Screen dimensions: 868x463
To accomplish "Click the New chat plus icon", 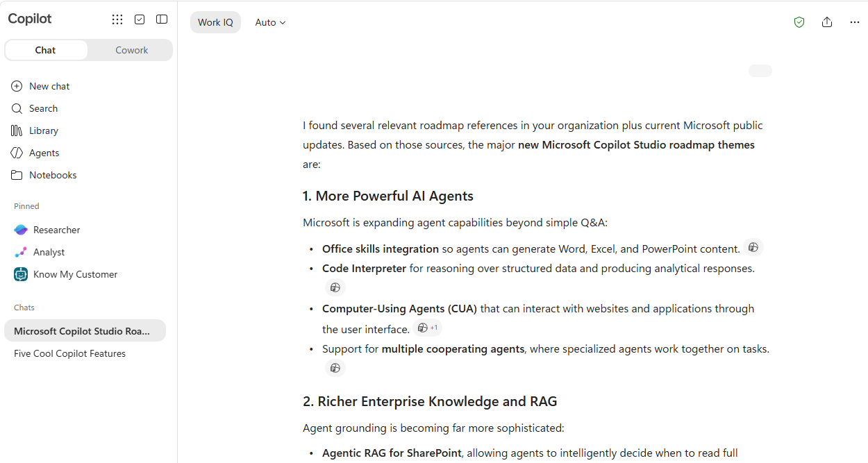I will [x=17, y=86].
